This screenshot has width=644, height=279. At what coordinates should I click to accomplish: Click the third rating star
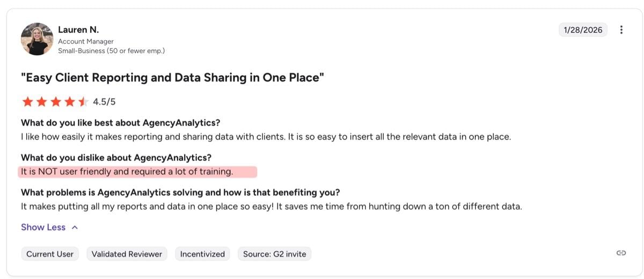pyautogui.click(x=55, y=102)
